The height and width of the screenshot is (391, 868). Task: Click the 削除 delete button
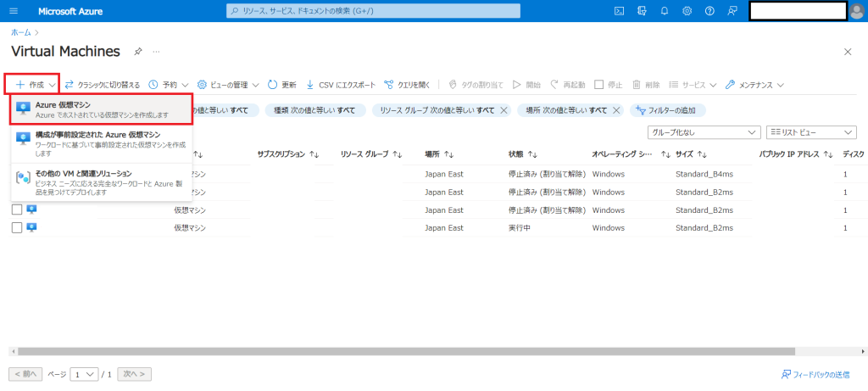[646, 85]
